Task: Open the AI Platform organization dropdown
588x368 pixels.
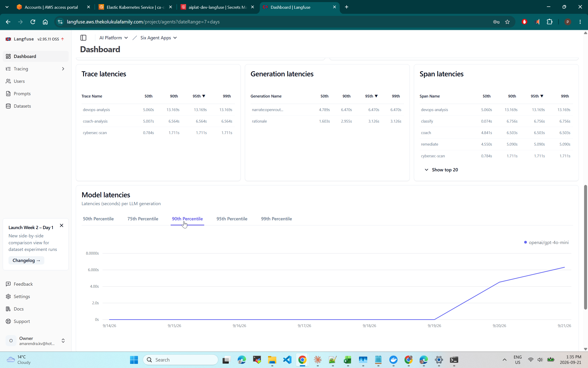Action: (113, 38)
